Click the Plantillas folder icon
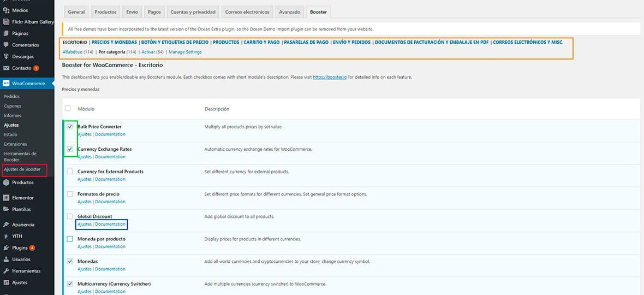644x295 pixels. click(6, 209)
